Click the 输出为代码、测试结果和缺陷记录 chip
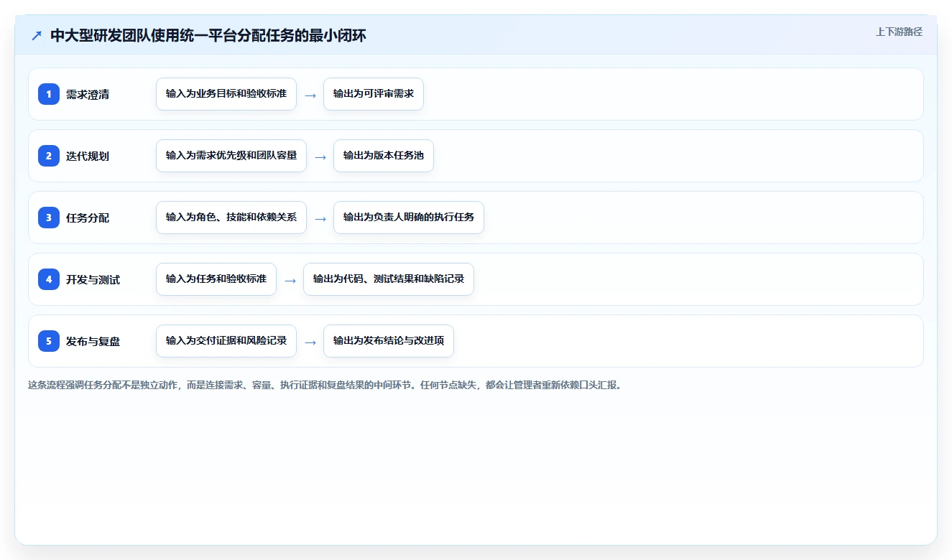Screen dimensions: 952x560 point(389,279)
